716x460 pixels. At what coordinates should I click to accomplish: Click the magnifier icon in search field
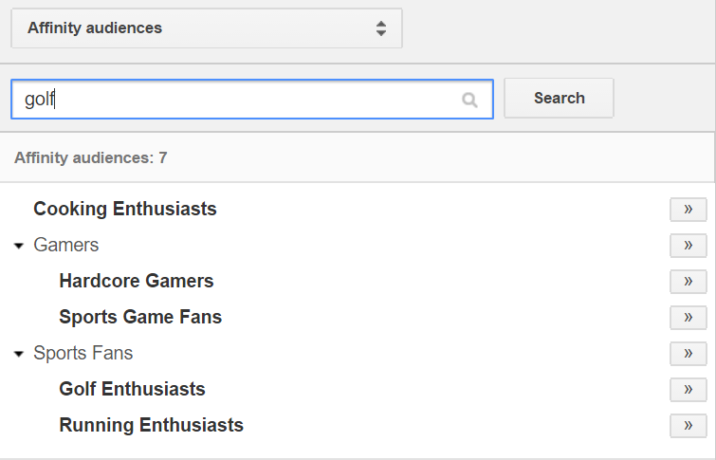coord(470,99)
